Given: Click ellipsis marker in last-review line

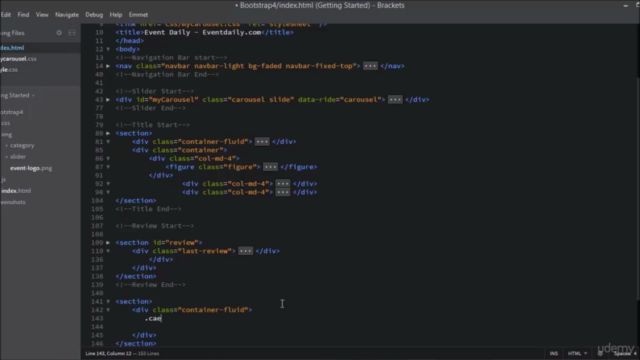Looking at the screenshot, I should pos(245,251).
